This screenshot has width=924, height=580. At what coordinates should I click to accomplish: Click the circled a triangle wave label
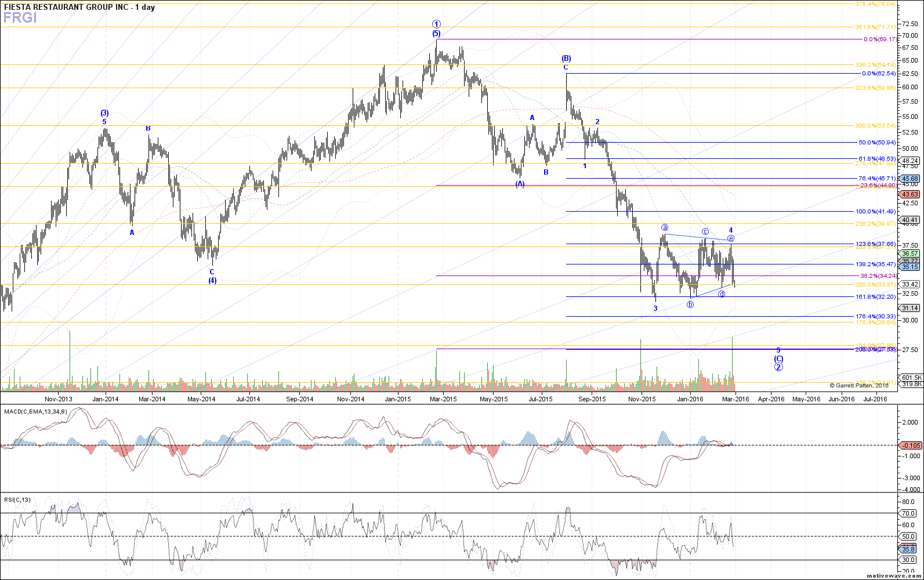pos(665,227)
